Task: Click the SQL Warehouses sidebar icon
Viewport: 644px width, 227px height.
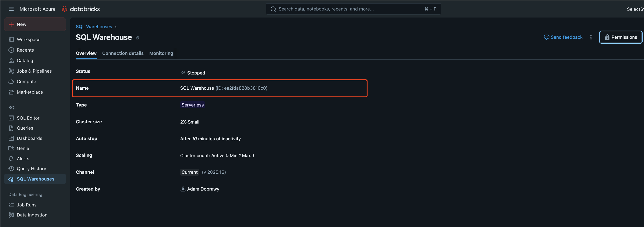Action: click(x=11, y=179)
